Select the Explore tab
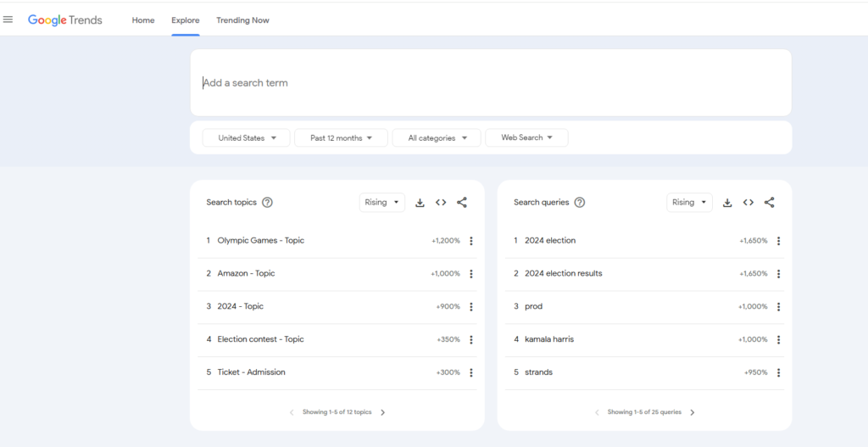The height and width of the screenshot is (447, 868). coord(186,20)
